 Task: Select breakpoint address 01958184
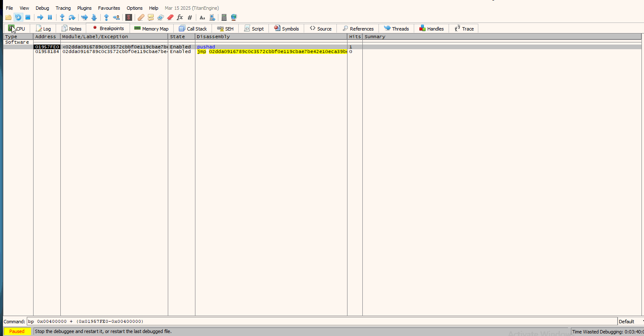(x=47, y=51)
